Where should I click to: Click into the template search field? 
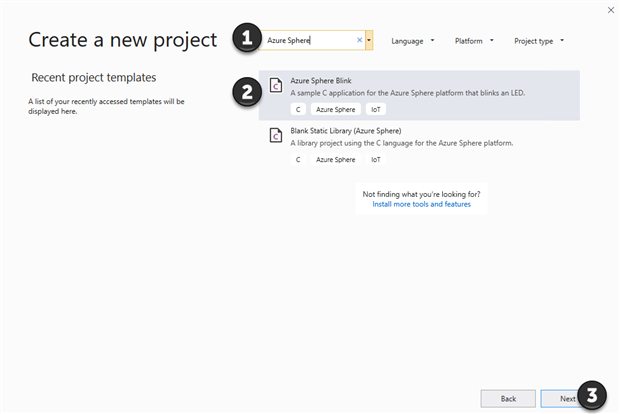(310, 41)
